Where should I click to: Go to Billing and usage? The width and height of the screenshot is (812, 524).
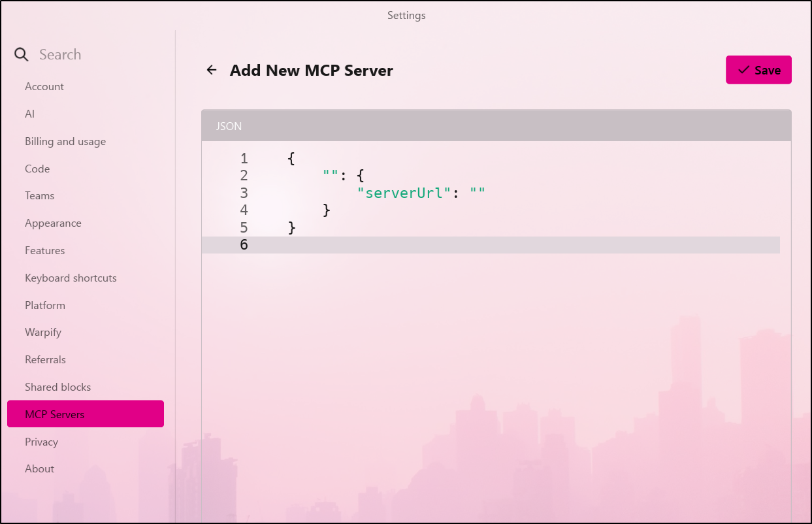pos(65,142)
